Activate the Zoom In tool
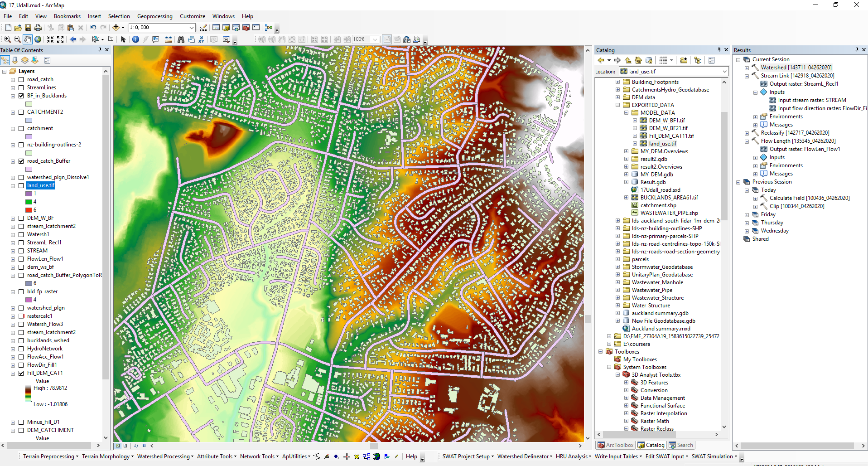The image size is (868, 466). click(7, 39)
